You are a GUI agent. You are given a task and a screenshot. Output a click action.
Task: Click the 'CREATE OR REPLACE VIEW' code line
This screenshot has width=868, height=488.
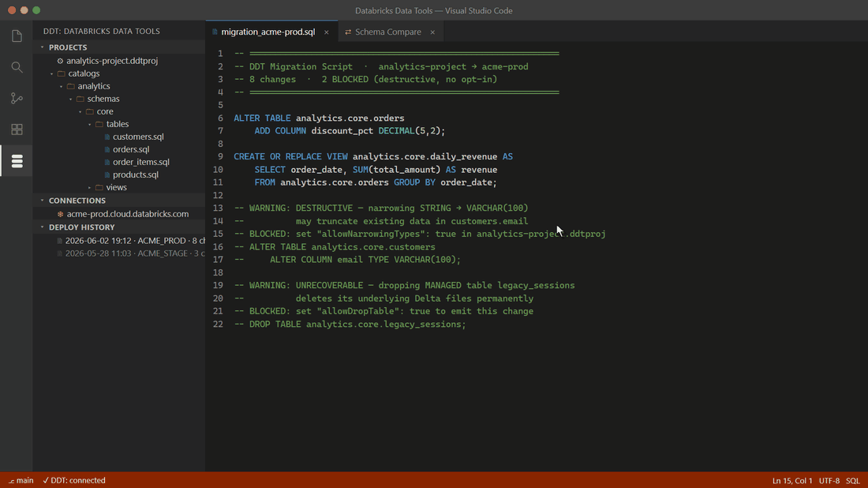click(x=373, y=157)
